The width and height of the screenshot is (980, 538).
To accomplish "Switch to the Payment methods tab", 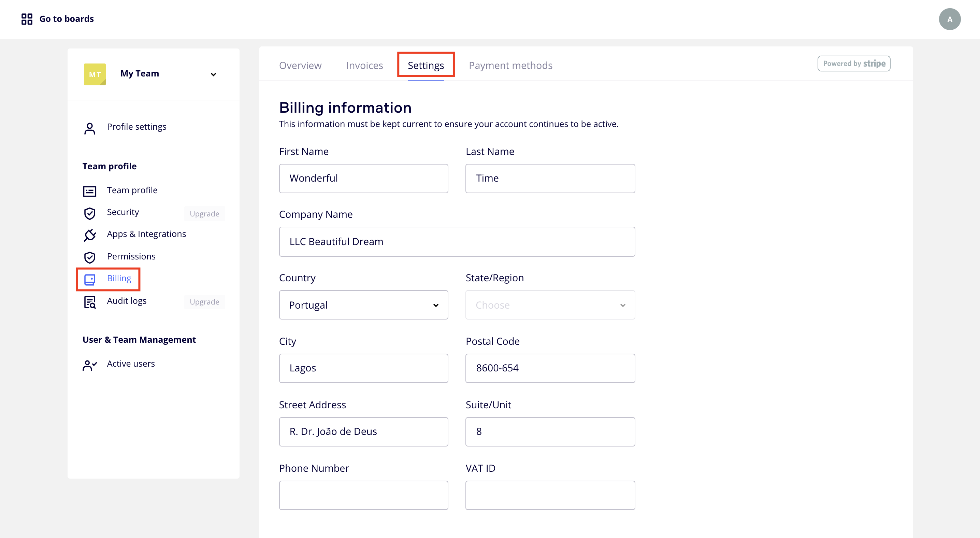I will click(510, 66).
